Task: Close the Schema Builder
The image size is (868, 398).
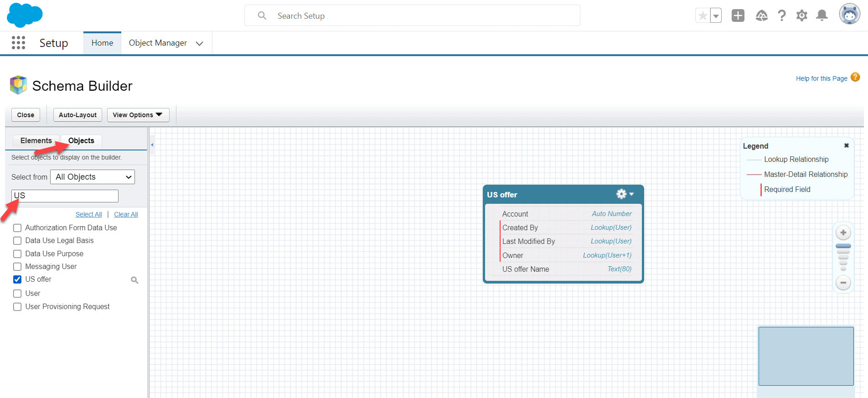Action: [26, 115]
